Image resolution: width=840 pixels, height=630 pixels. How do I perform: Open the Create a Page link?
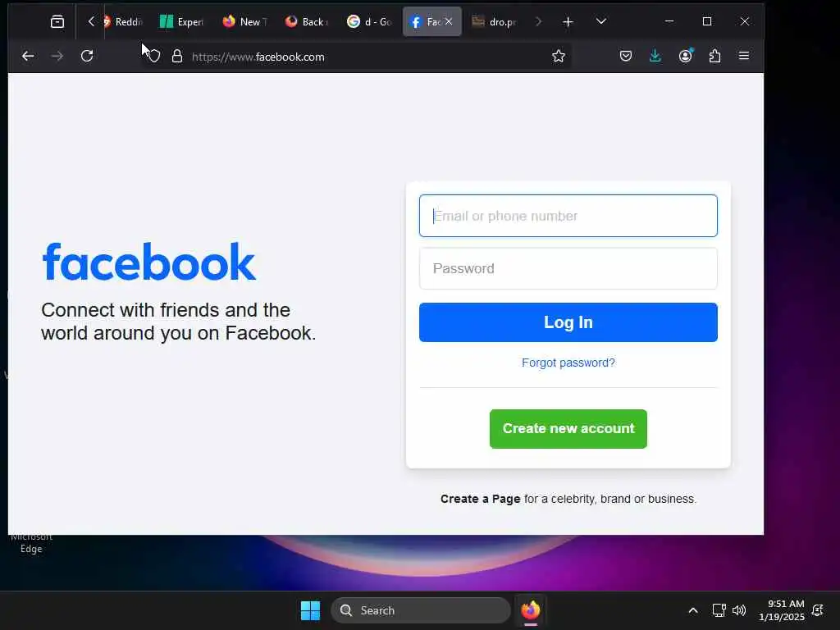coord(480,499)
